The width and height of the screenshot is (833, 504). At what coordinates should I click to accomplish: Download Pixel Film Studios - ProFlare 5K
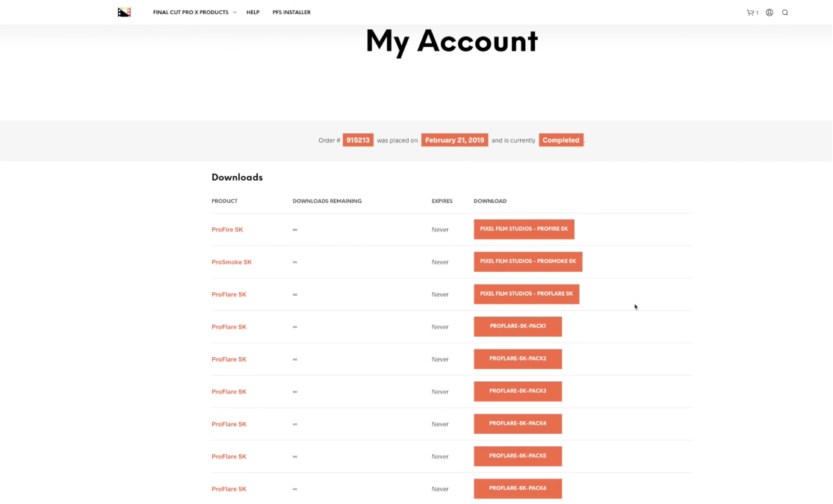click(x=527, y=293)
